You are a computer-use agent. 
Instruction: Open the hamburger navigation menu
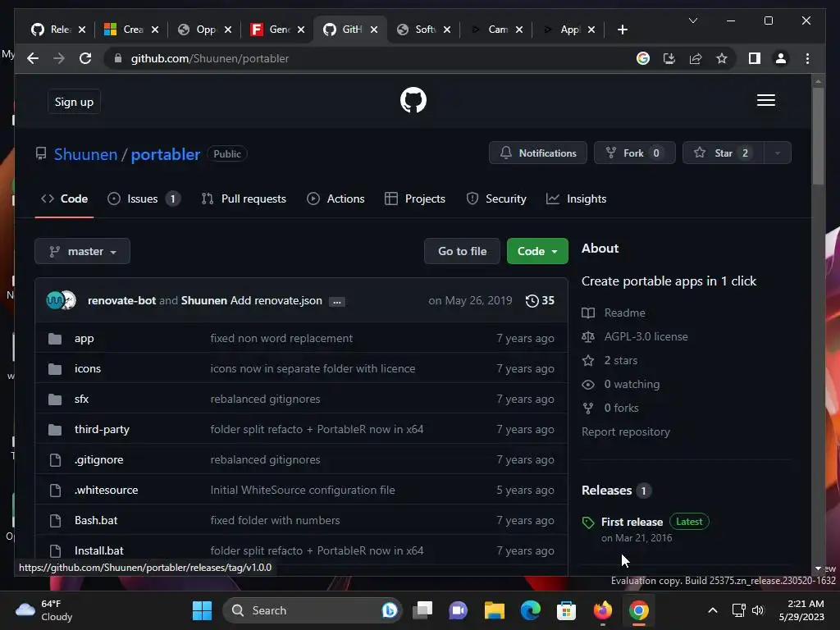click(765, 100)
